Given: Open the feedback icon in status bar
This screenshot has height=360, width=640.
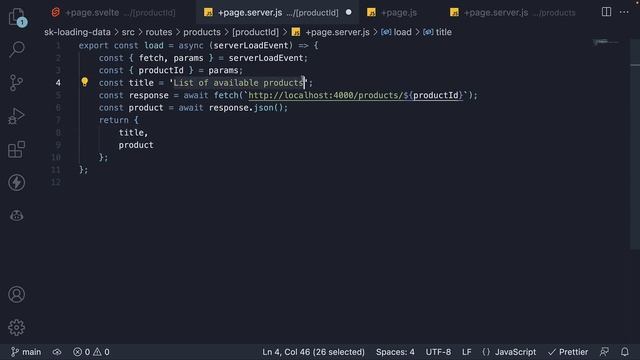Looking at the screenshot, I should 604,352.
